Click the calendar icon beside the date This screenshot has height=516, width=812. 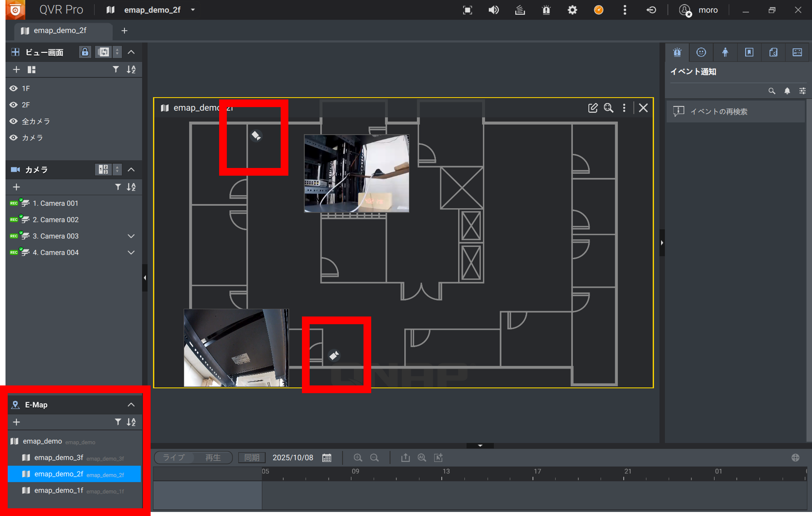pyautogui.click(x=327, y=458)
